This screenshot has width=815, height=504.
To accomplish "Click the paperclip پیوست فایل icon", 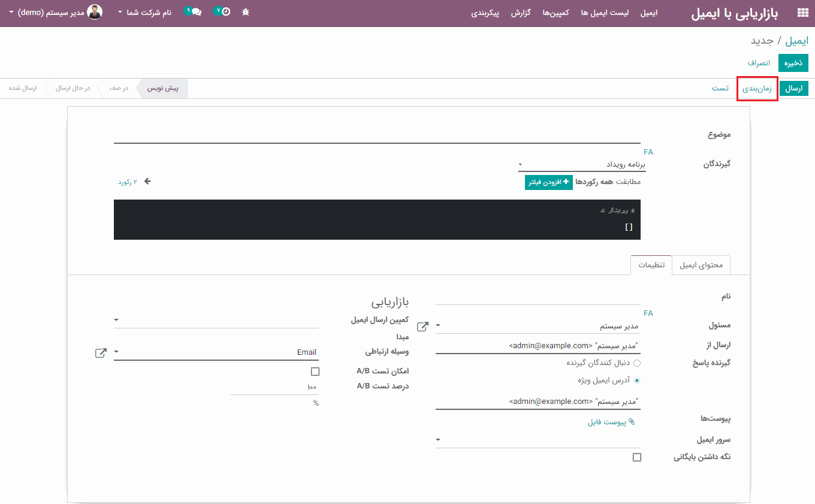I will click(x=631, y=422).
